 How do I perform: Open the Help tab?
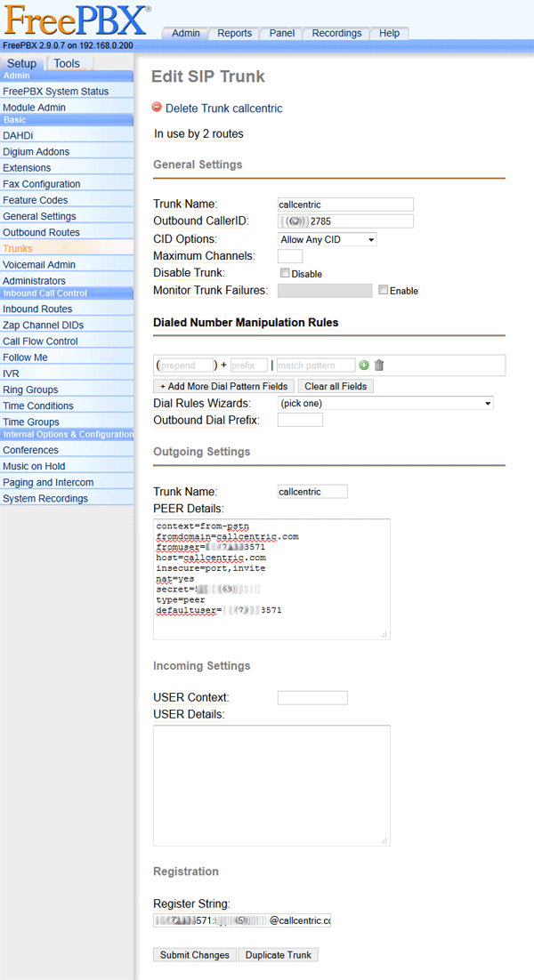click(x=389, y=33)
